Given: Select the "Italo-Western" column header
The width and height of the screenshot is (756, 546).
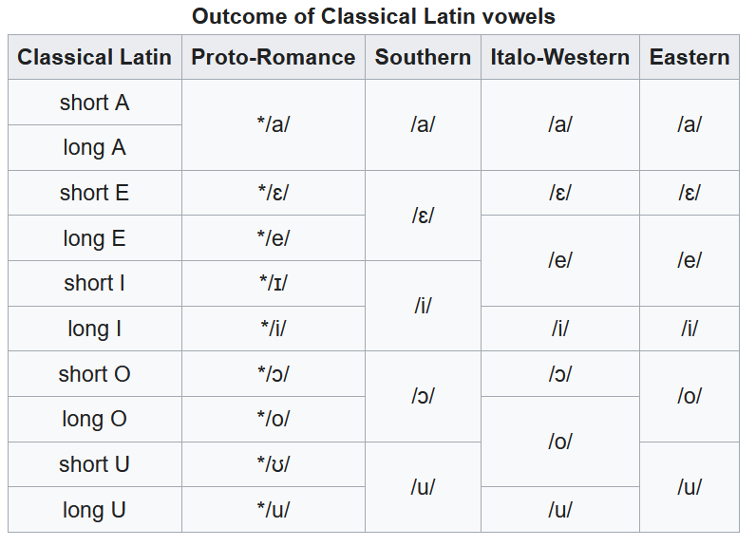Looking at the screenshot, I should point(559,57).
